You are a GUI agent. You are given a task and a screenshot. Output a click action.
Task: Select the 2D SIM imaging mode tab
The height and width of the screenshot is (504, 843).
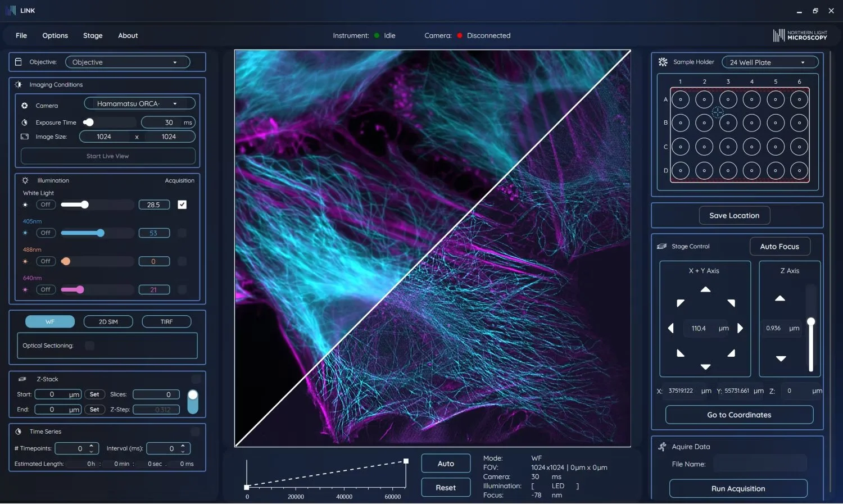click(x=108, y=321)
